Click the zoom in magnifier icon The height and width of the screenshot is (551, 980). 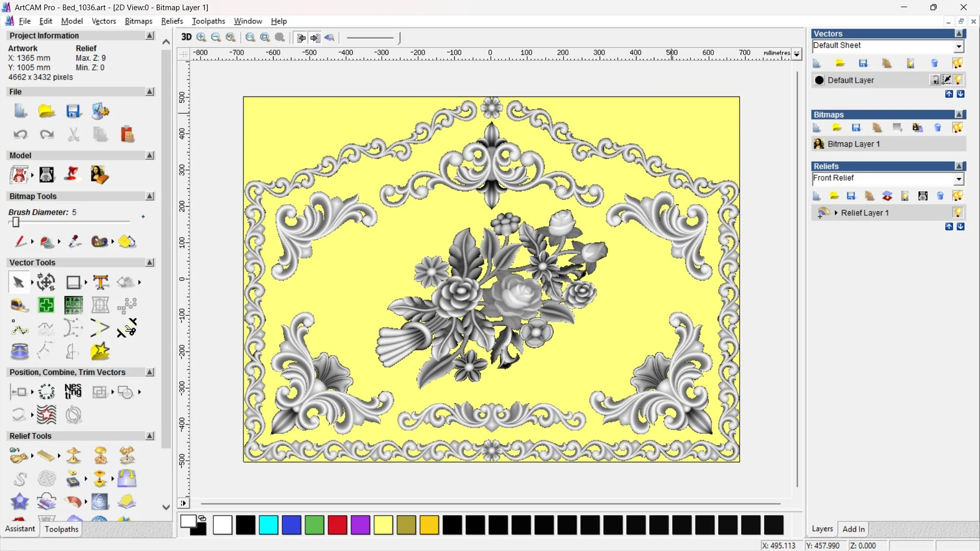[201, 37]
